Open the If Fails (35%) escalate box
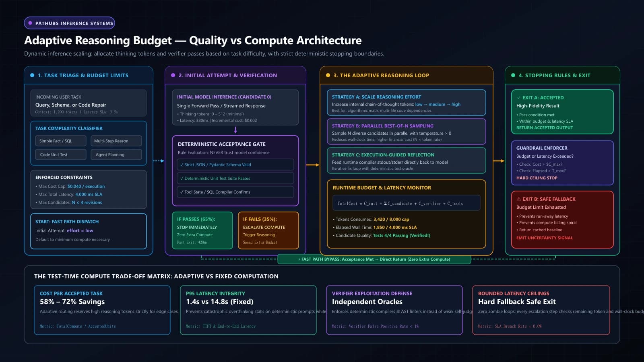This screenshot has width=644, height=362. pos(268,230)
